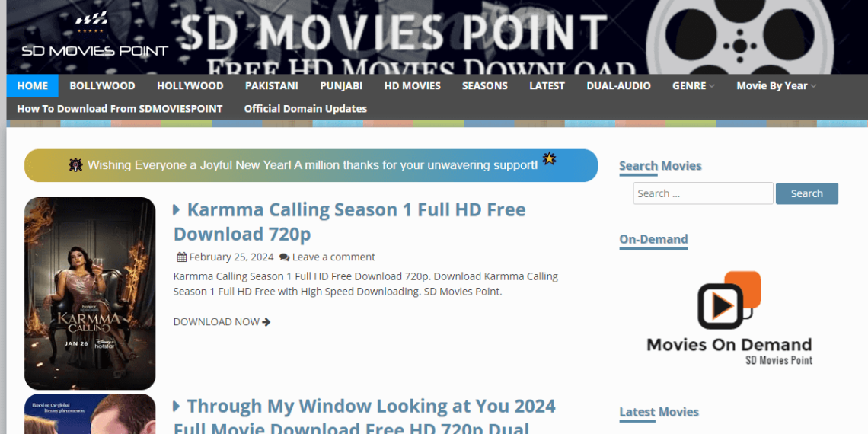The image size is (868, 434).
Task: Select the DUAL-AUDIO menu item
Action: click(618, 86)
